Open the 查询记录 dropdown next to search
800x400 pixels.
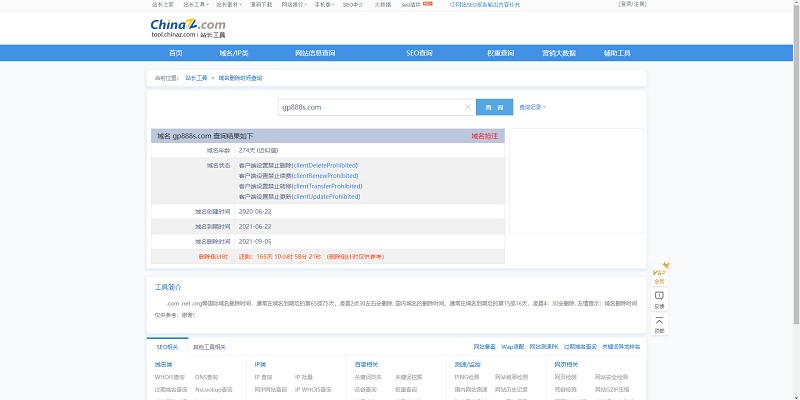pyautogui.click(x=533, y=107)
